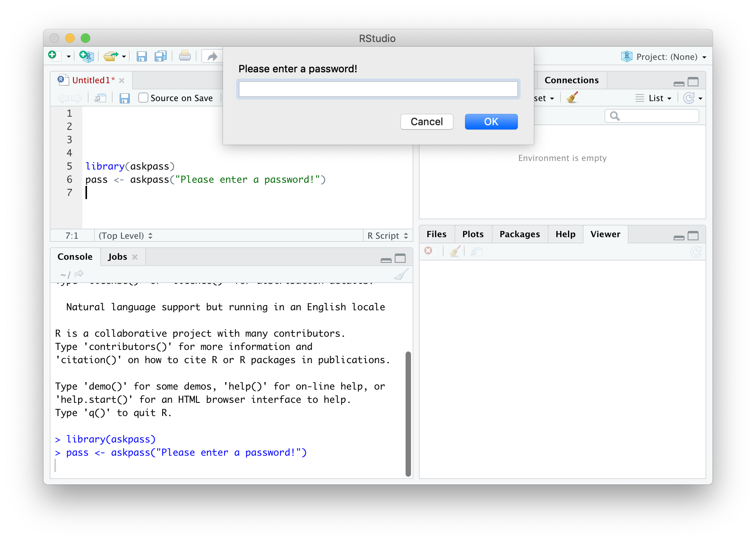Click the green macOS zoom button
This screenshot has height=542, width=756.
[x=85, y=38]
